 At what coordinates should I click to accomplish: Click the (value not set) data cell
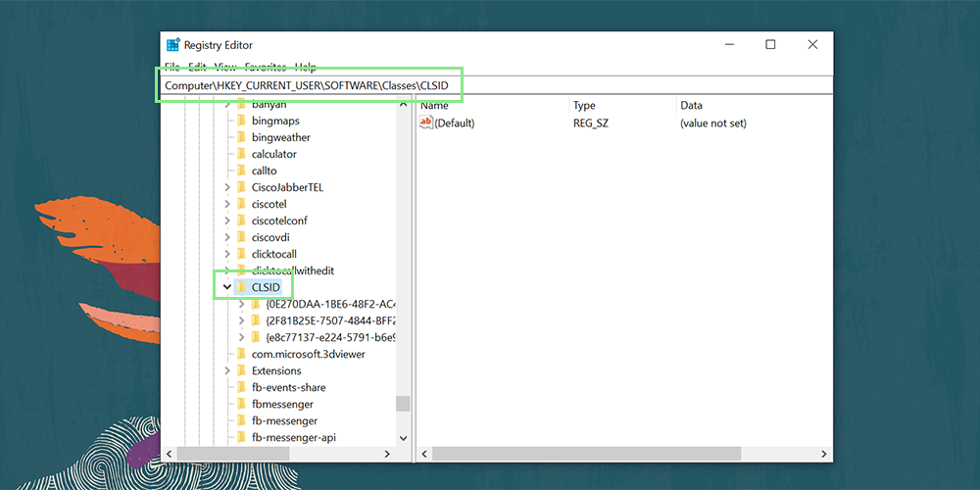[x=713, y=123]
